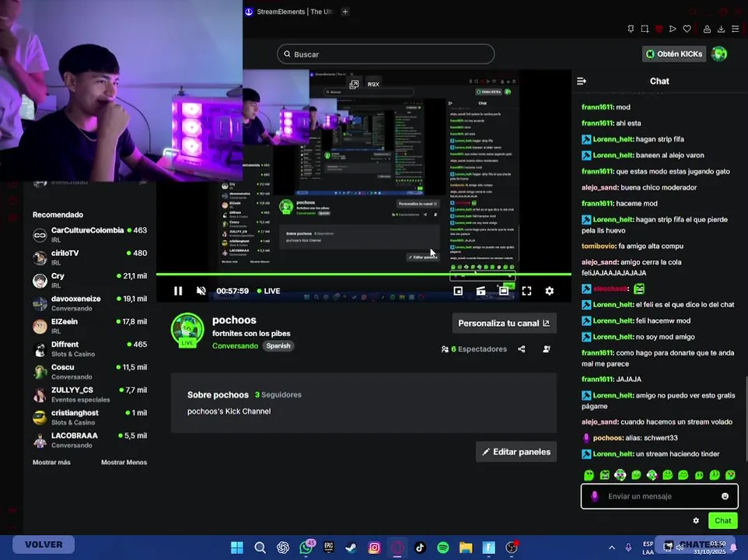Collapse list with Mostrar Menos

coord(124,462)
